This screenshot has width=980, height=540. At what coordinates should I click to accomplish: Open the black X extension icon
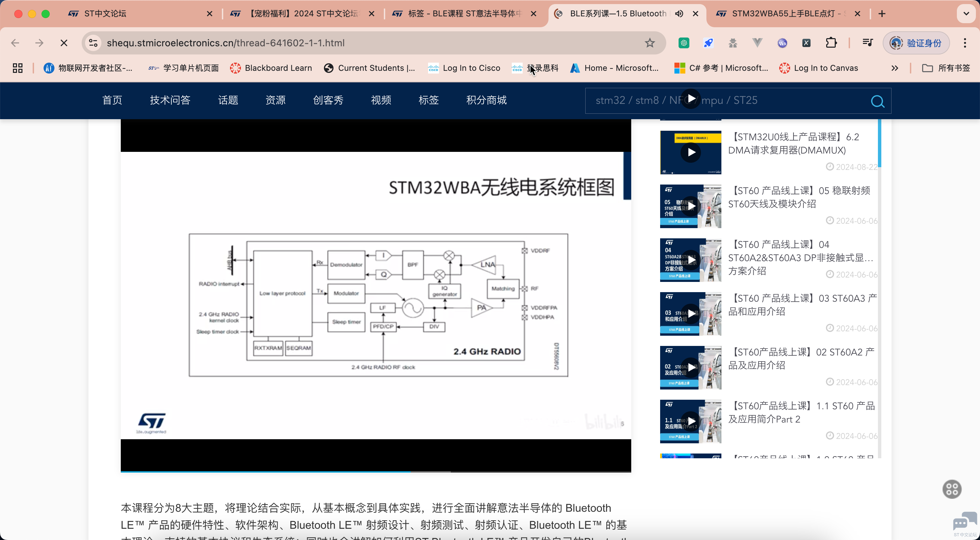(806, 43)
